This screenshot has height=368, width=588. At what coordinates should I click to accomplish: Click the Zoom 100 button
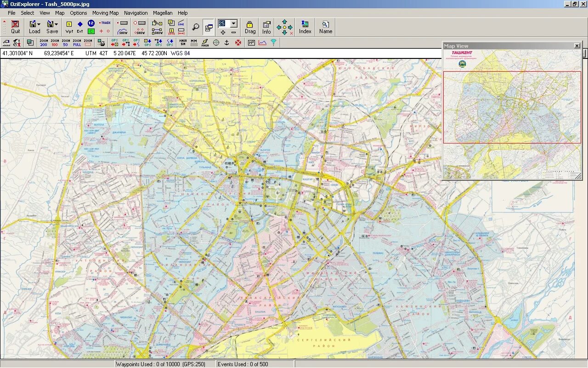(x=55, y=43)
